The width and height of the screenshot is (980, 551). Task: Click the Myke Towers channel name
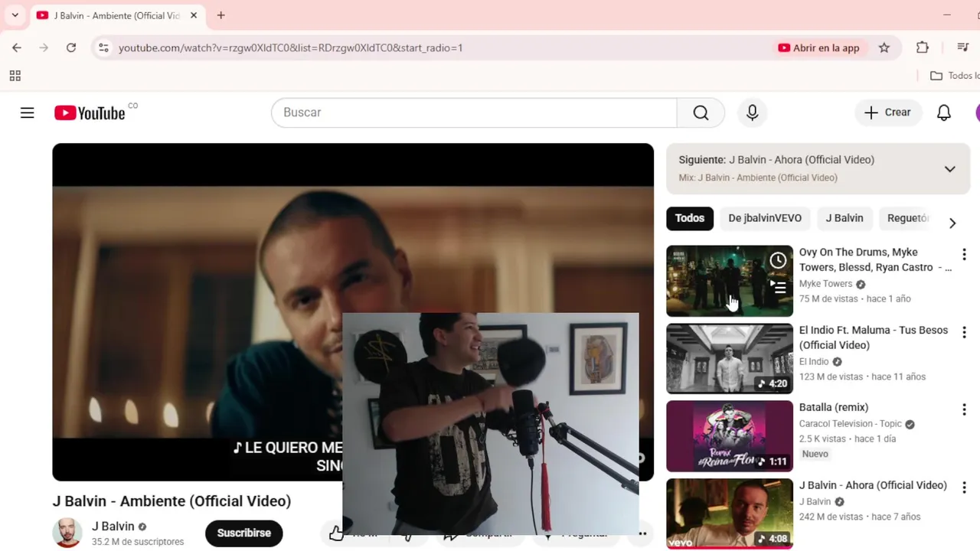coord(825,284)
